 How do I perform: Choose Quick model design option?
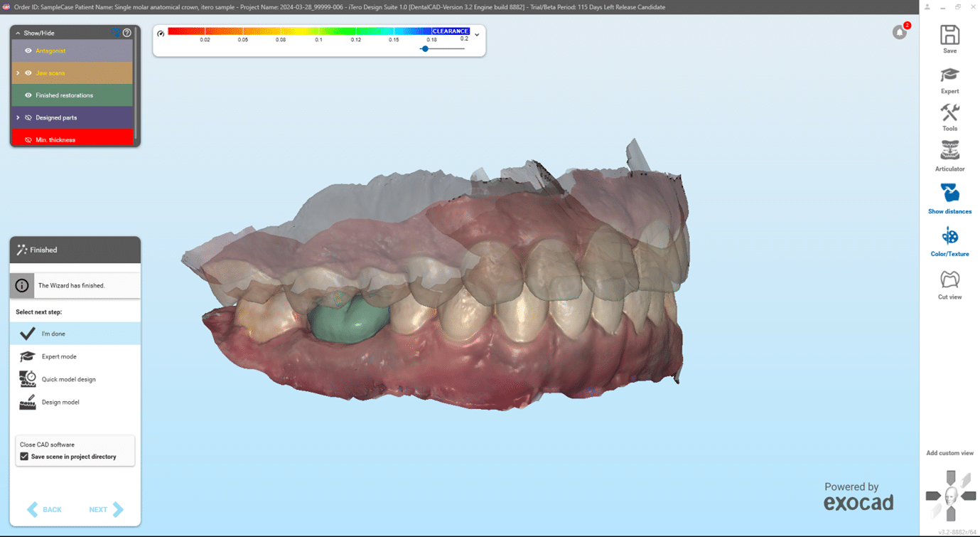click(x=68, y=379)
